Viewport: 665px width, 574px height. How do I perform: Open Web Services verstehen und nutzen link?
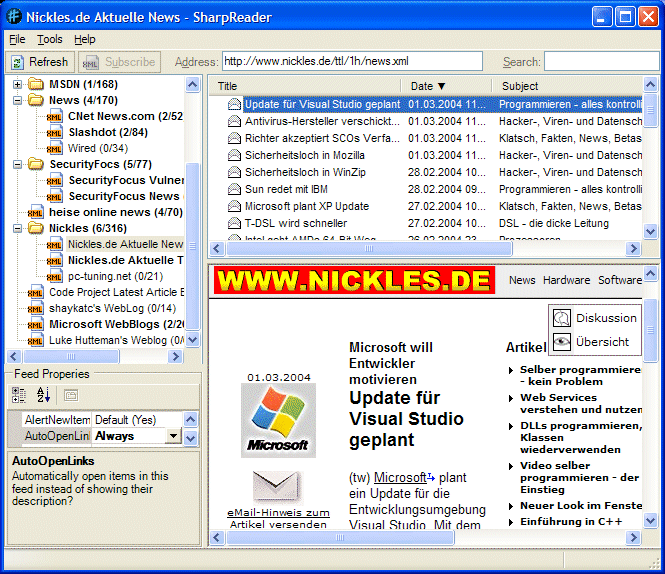tap(581, 403)
